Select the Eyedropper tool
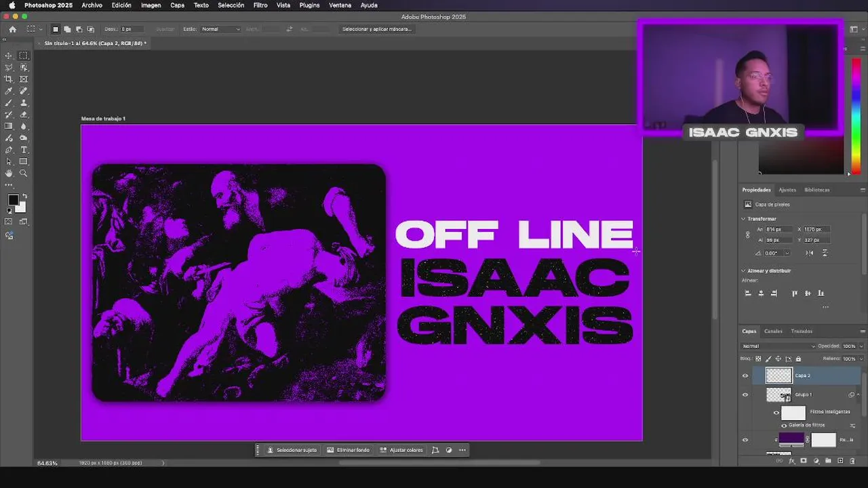The height and width of the screenshot is (488, 868). coord(9,91)
